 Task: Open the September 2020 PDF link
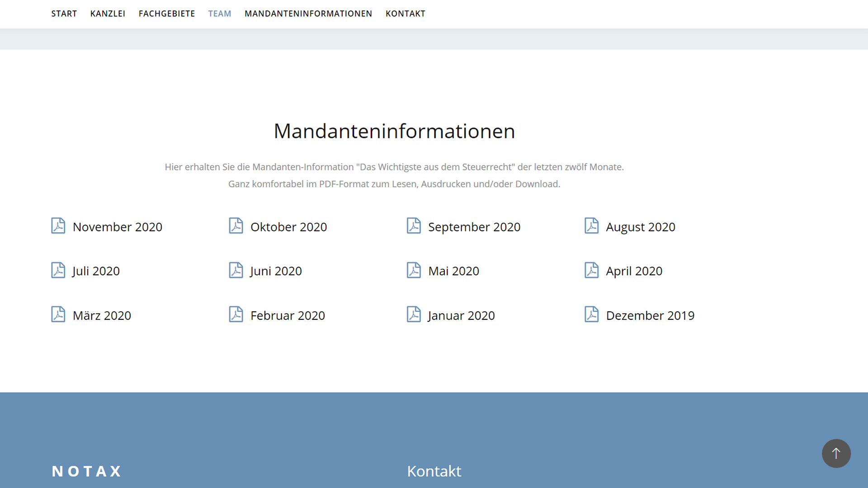474,227
